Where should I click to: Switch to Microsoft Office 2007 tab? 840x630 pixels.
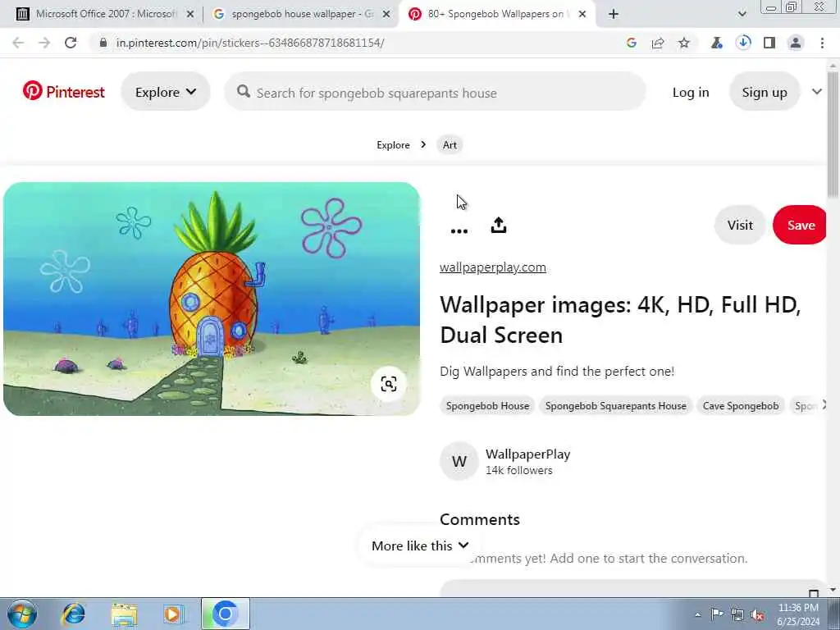pyautogui.click(x=105, y=14)
